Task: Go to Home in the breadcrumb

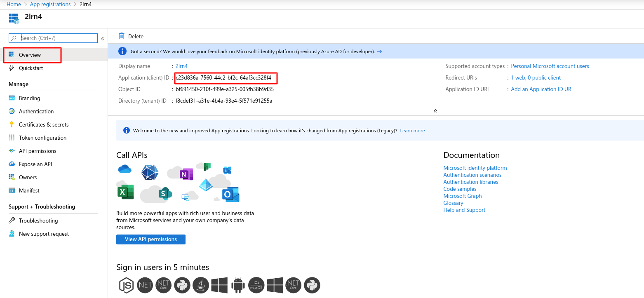Action: pos(14,4)
